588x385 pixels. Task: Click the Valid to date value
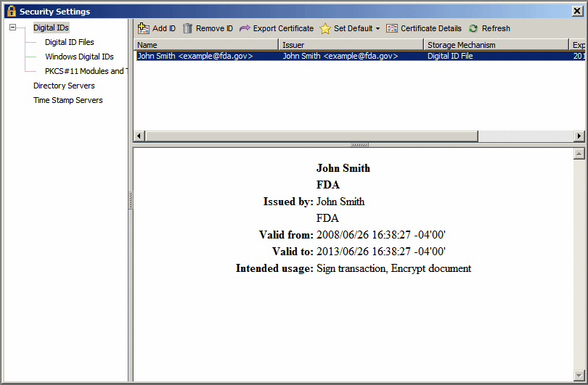(380, 252)
